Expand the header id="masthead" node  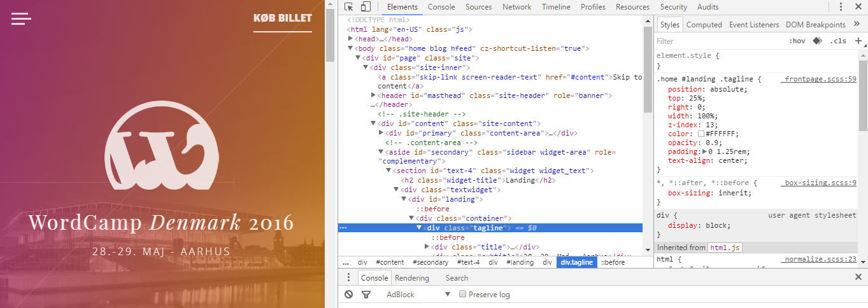coord(373,95)
